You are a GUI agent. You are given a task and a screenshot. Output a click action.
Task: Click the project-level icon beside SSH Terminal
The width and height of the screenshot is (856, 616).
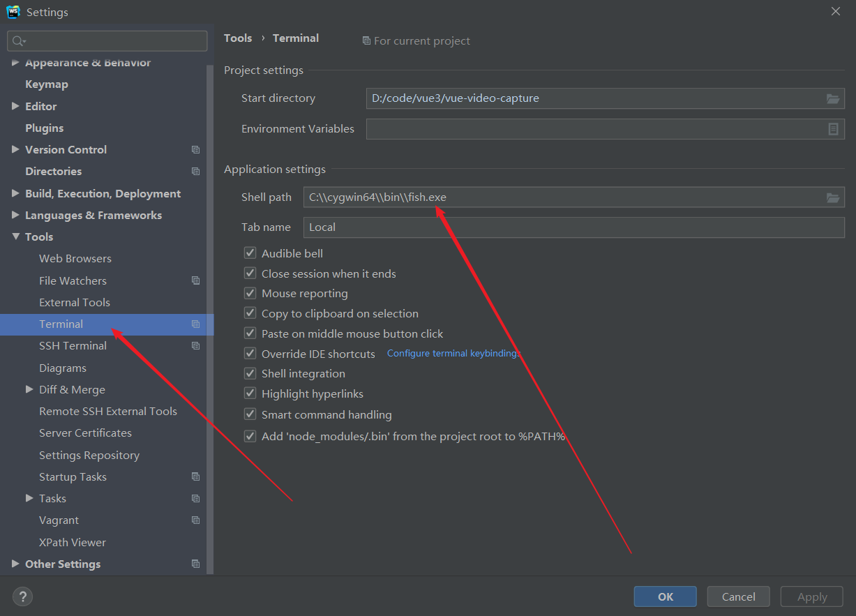(x=195, y=346)
